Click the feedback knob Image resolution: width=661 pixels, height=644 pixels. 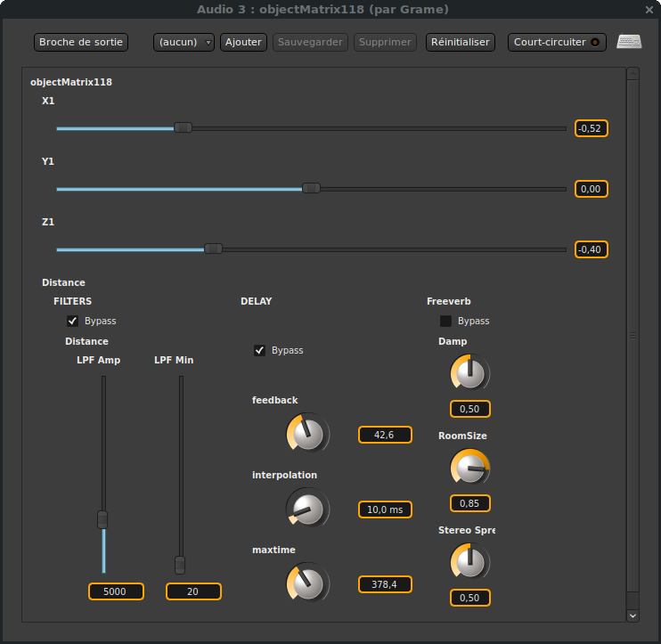tap(307, 434)
